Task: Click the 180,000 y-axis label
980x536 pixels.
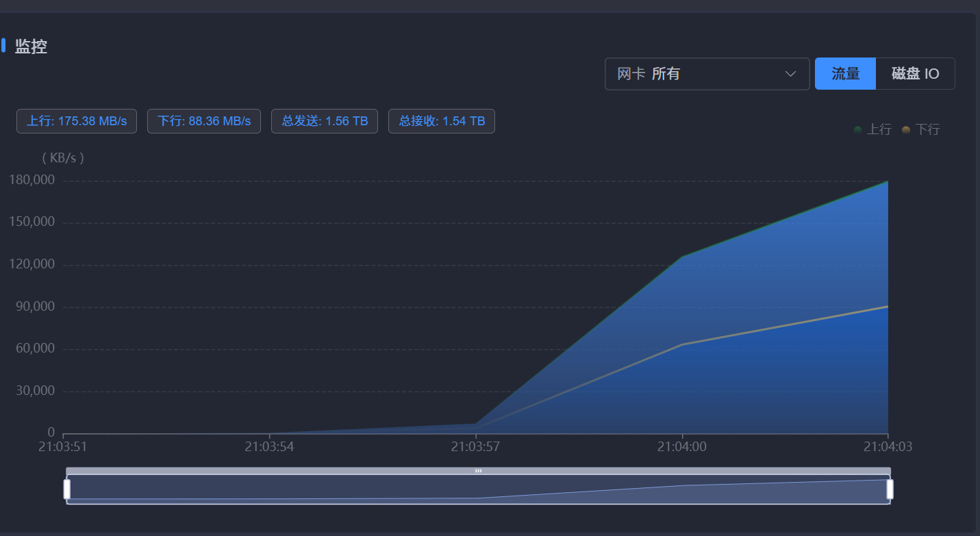Action: (32, 180)
